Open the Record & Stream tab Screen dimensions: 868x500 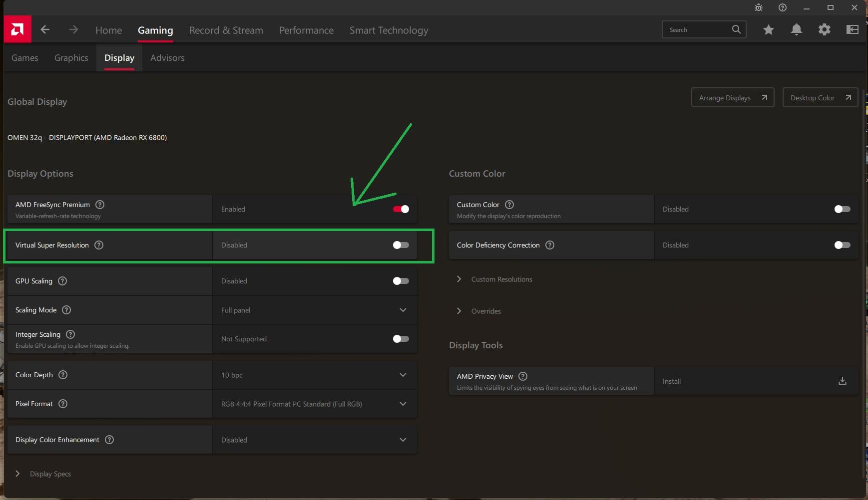click(x=226, y=30)
